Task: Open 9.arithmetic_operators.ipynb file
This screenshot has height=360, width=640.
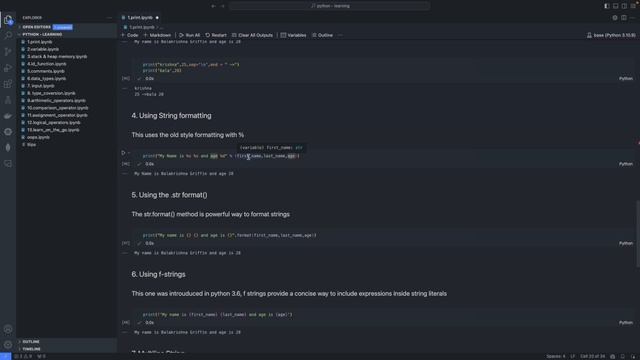Action: 56,100
